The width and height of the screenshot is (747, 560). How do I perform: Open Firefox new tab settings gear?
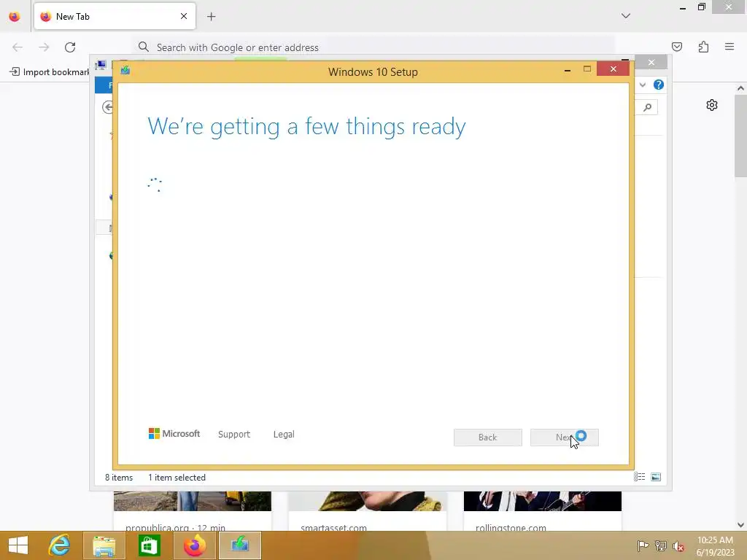point(712,105)
